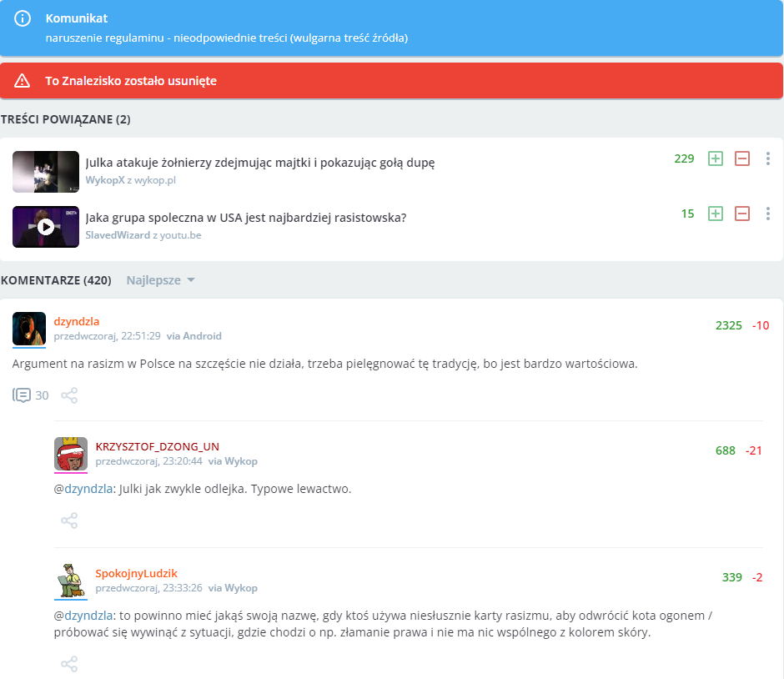Open more options for the SlavedWizard link
The width and height of the screenshot is (784, 679).
768,214
